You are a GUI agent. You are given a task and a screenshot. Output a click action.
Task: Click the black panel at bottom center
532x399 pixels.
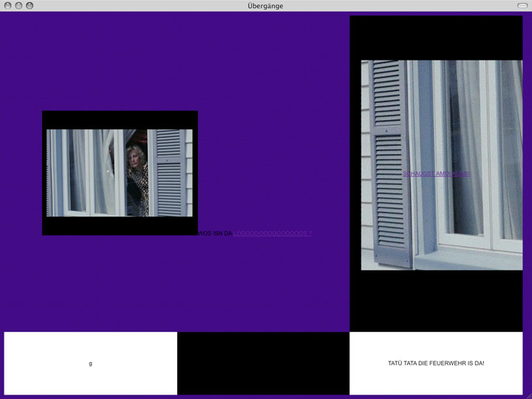(x=263, y=364)
